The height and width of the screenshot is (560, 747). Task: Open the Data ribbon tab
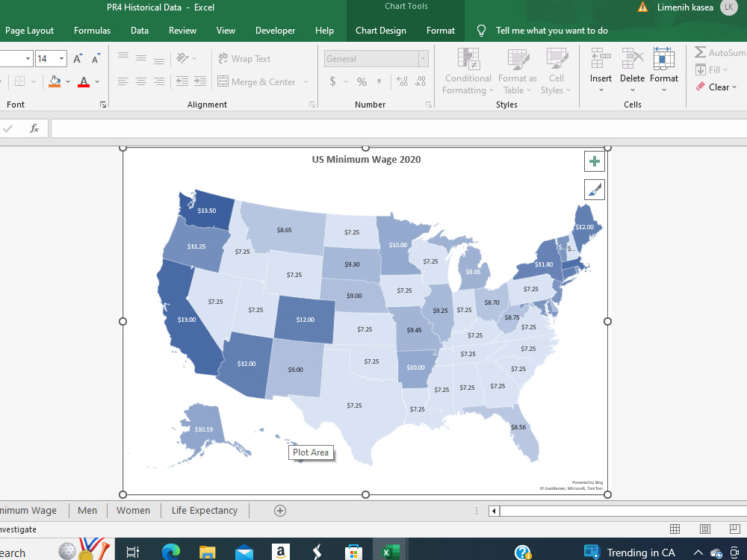pyautogui.click(x=140, y=31)
